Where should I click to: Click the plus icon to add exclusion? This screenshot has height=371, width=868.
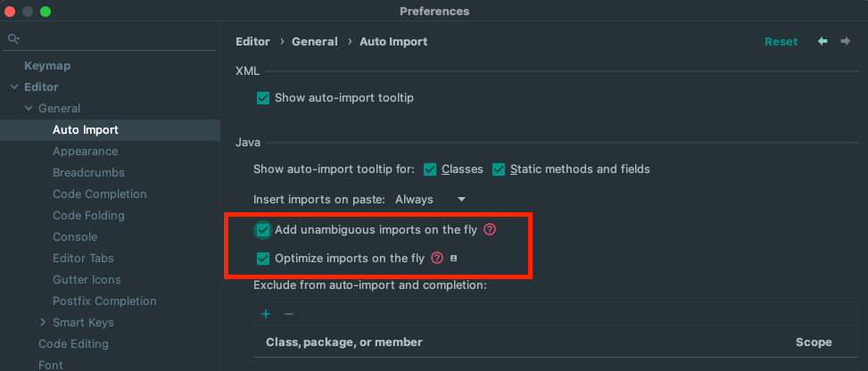pyautogui.click(x=266, y=314)
